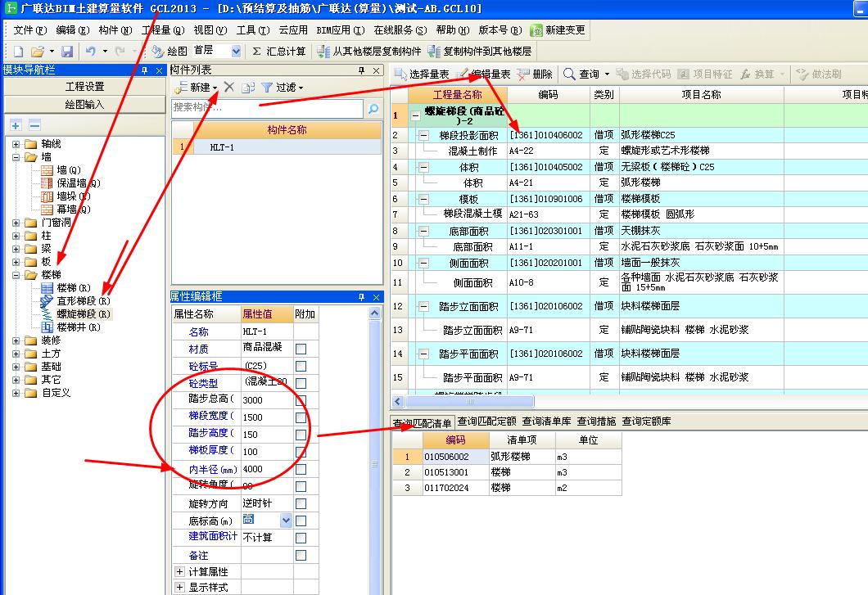Click 选择量表 toolbar icon
Screen dimensions: 868x595
(421, 74)
